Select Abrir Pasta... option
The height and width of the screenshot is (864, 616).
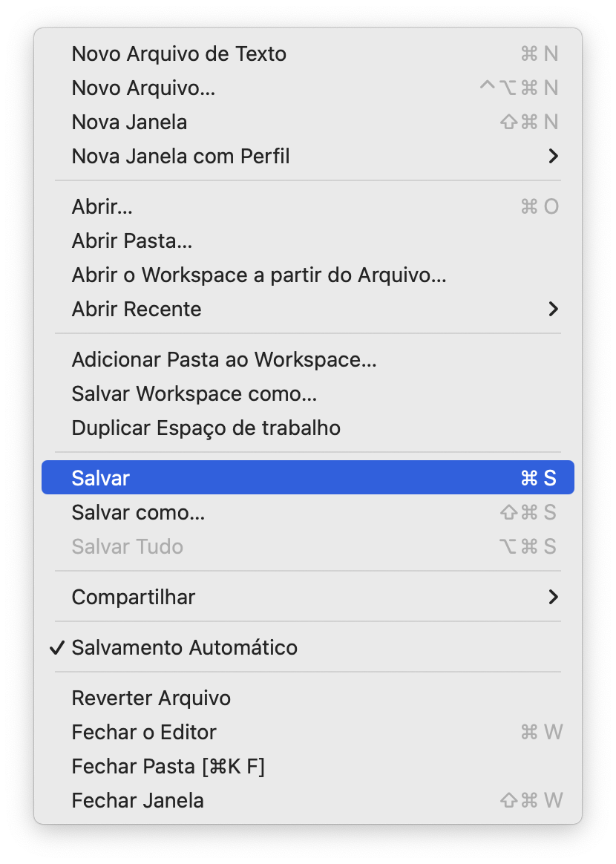pos(132,240)
